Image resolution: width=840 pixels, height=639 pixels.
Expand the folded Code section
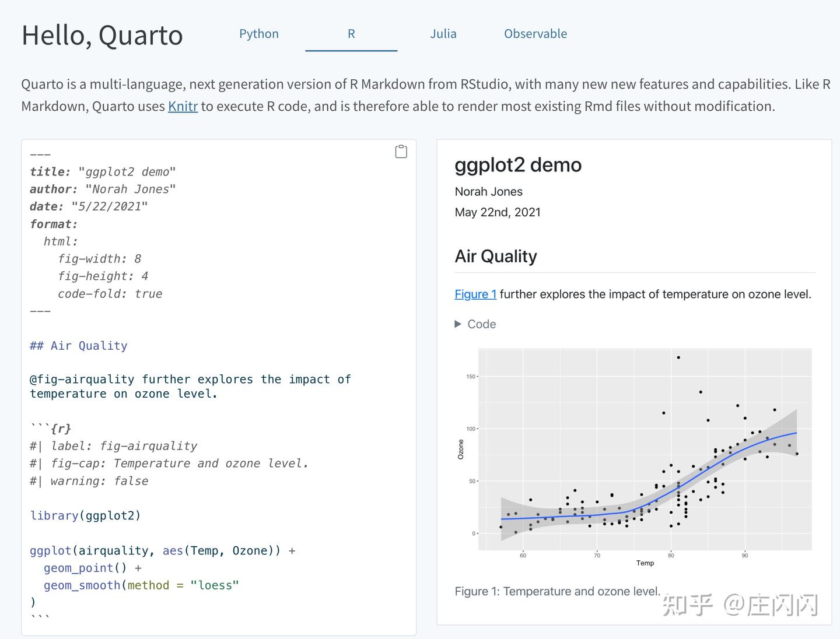(475, 324)
